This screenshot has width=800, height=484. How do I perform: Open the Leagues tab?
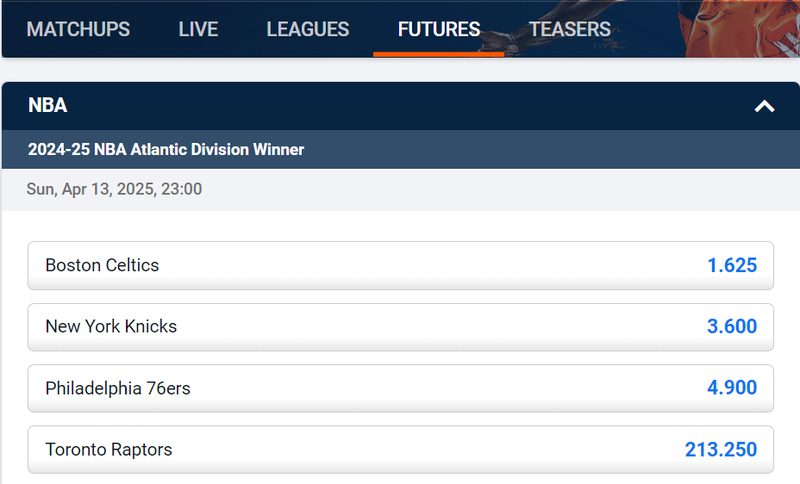(308, 29)
